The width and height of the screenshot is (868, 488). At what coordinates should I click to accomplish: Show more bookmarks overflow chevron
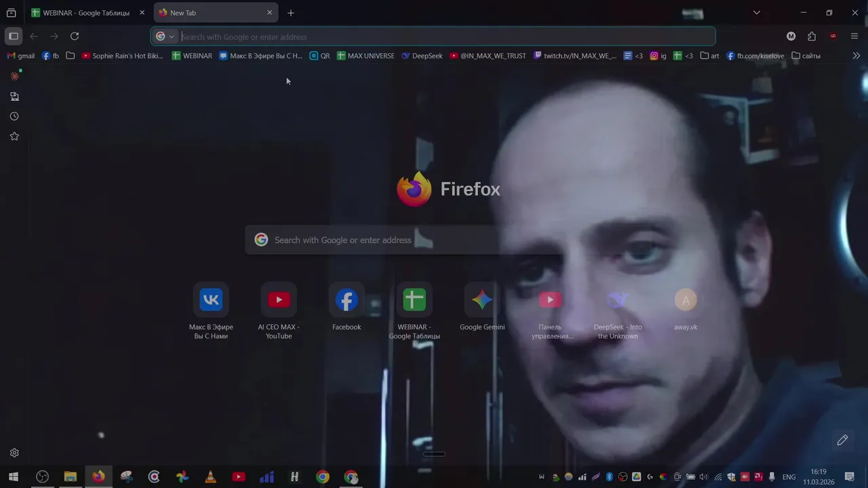856,56
